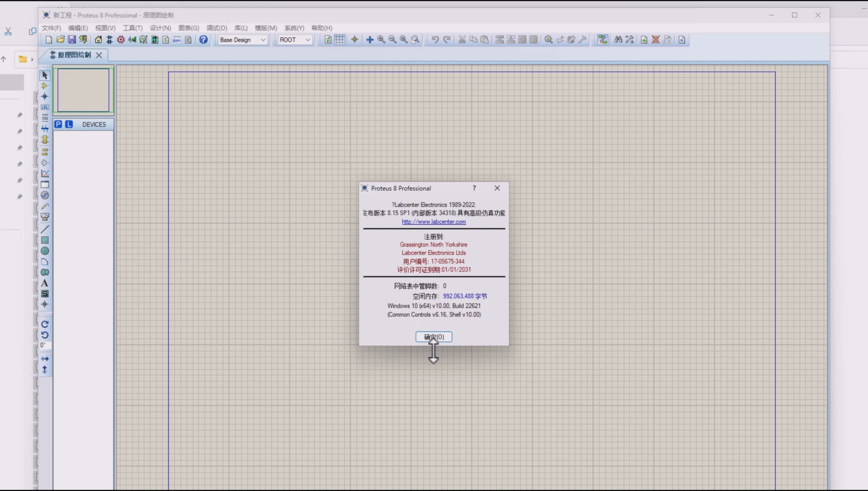
Task: Close the 原理图绘制 tab
Action: tap(99, 55)
